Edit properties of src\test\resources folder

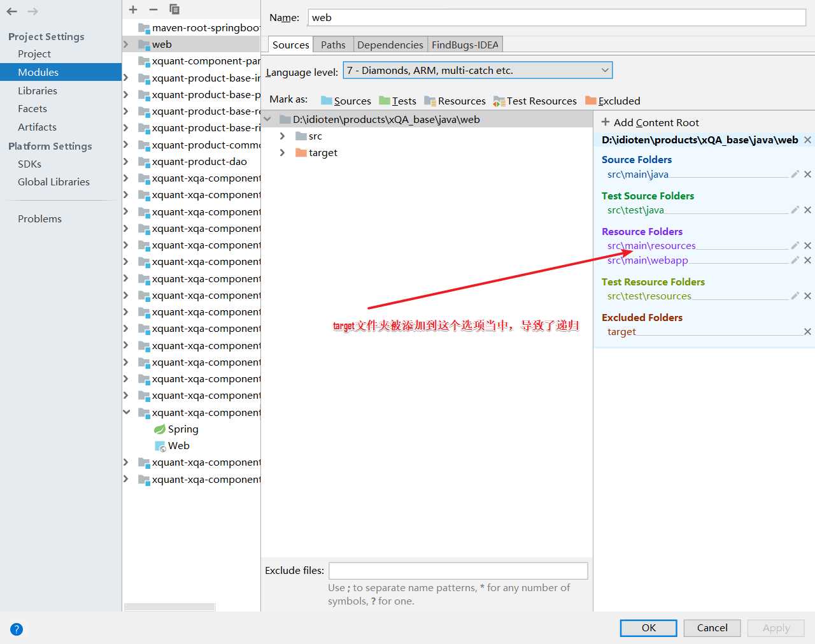click(795, 296)
